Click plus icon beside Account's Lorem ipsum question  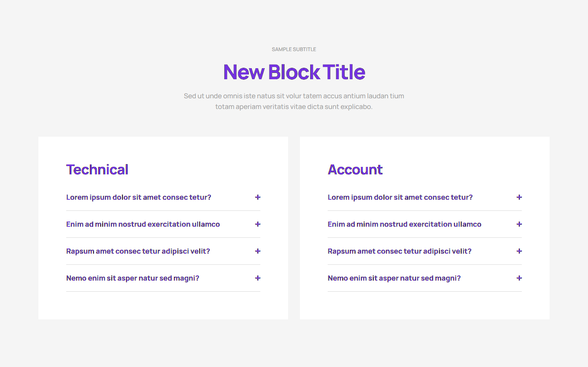(519, 197)
